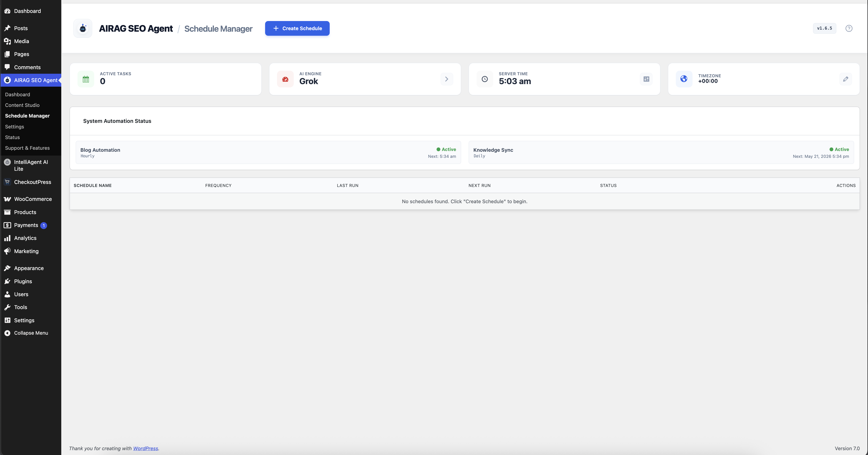Viewport: 868px width, 455px height.
Task: Click the red Grok AI Engine icon
Action: (x=285, y=79)
